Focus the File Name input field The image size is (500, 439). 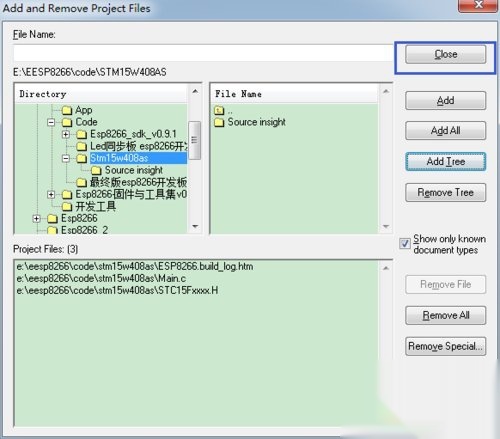click(x=203, y=53)
